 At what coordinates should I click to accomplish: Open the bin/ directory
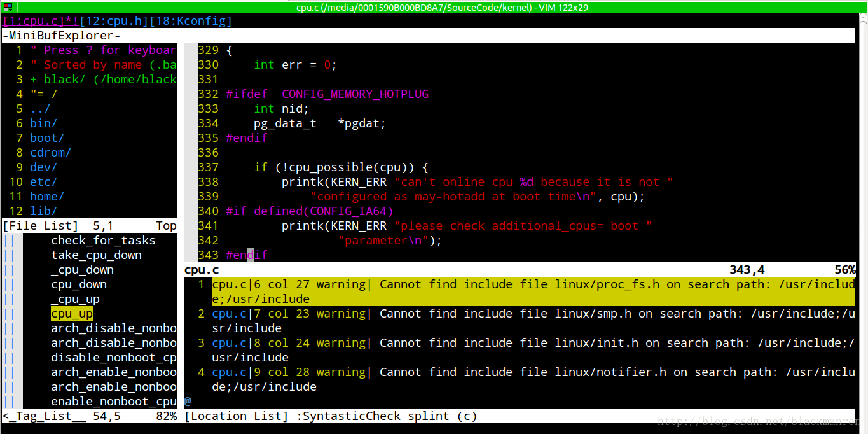(43, 123)
